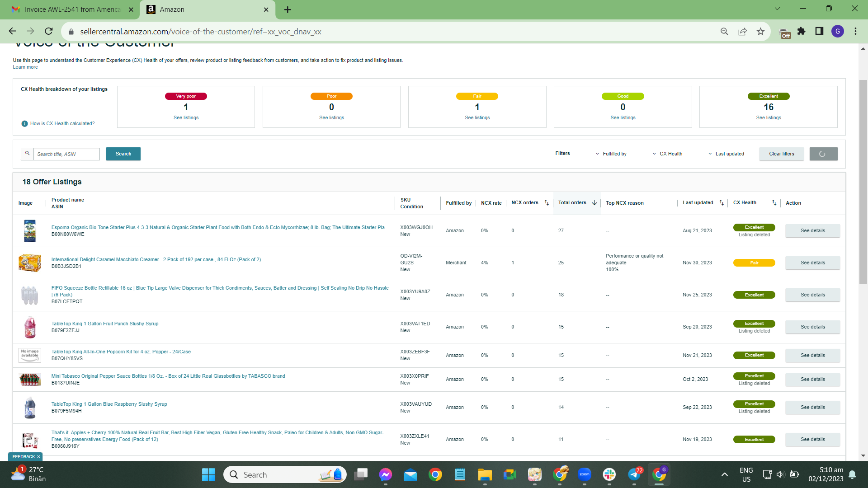Viewport: 868px width, 488px height.
Task: Sort by Last updated arrows icon
Action: point(722,203)
